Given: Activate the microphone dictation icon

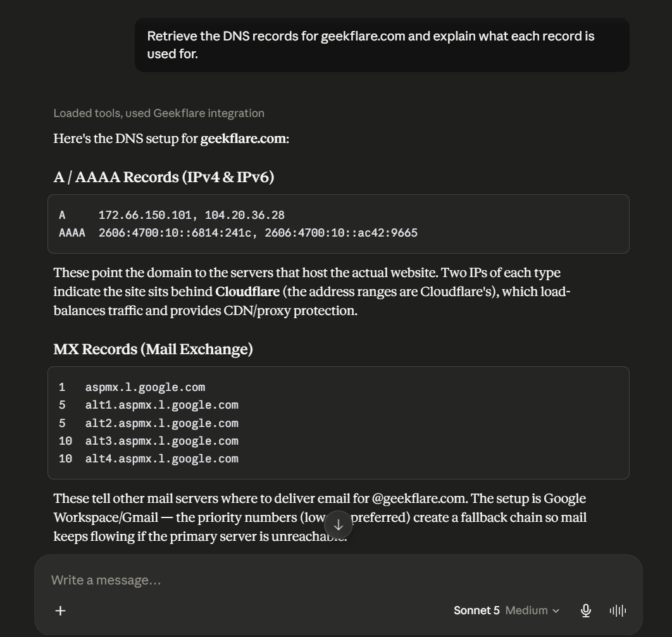Looking at the screenshot, I should click(x=585, y=610).
